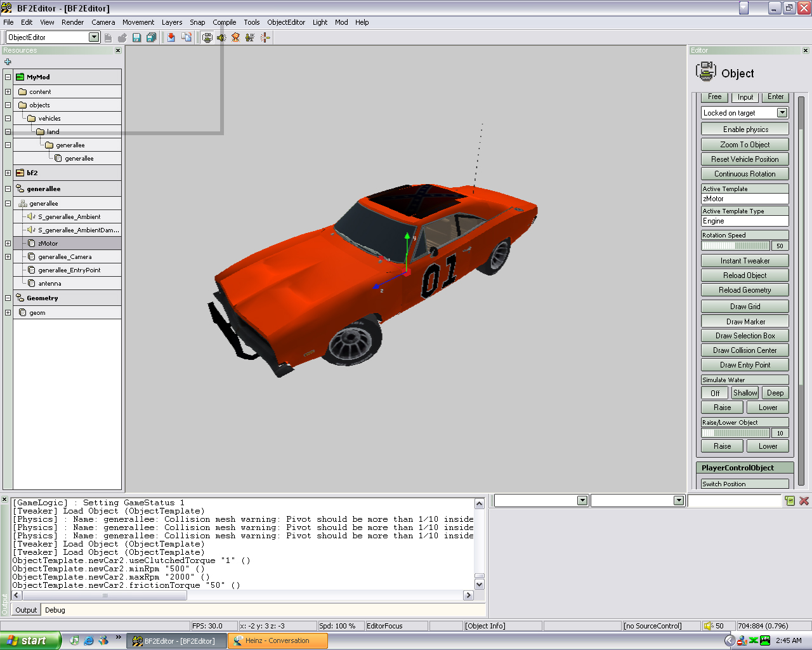This screenshot has width=812, height=650.
Task: Click the red collision marker toolbar icon
Action: (265, 37)
